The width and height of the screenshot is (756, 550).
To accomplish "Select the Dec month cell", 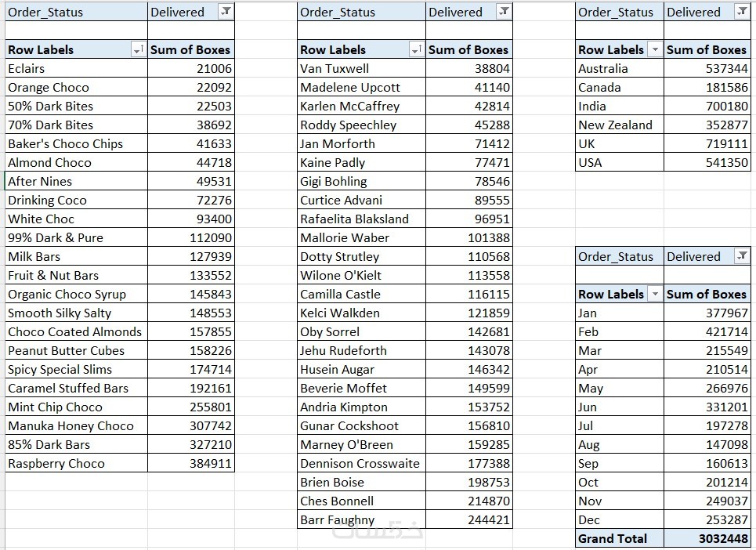I will [x=588, y=519].
